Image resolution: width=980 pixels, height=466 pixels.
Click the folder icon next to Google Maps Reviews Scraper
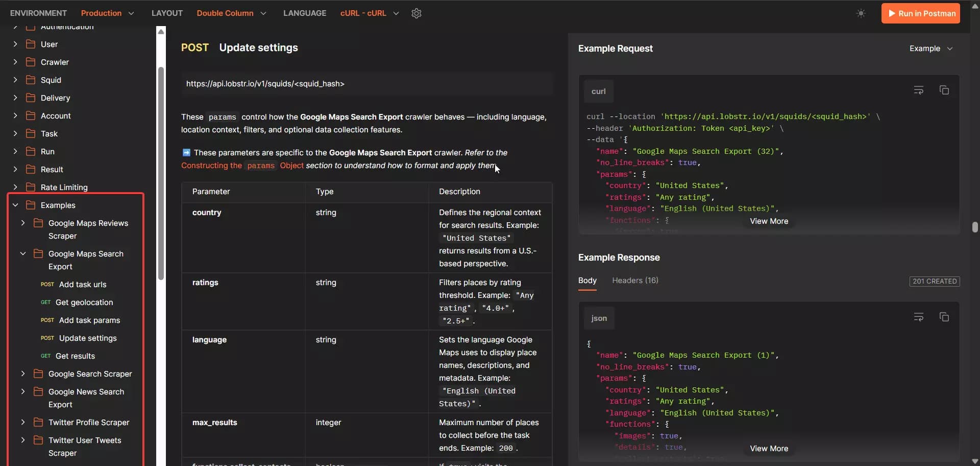point(38,223)
